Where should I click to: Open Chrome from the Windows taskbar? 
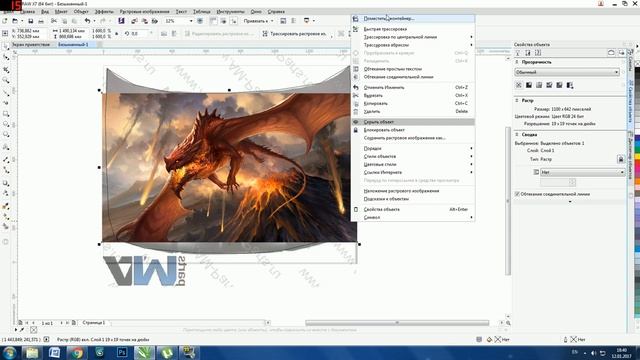point(77,352)
